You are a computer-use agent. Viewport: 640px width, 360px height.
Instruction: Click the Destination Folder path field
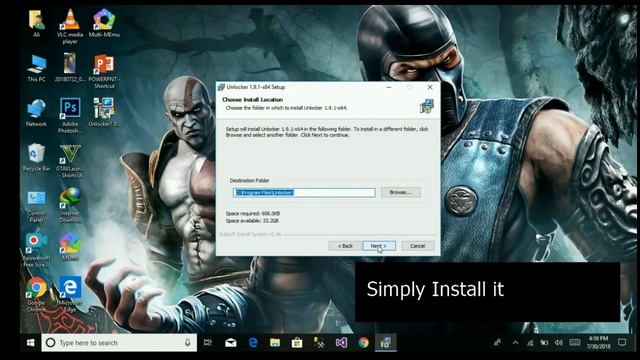point(304,192)
